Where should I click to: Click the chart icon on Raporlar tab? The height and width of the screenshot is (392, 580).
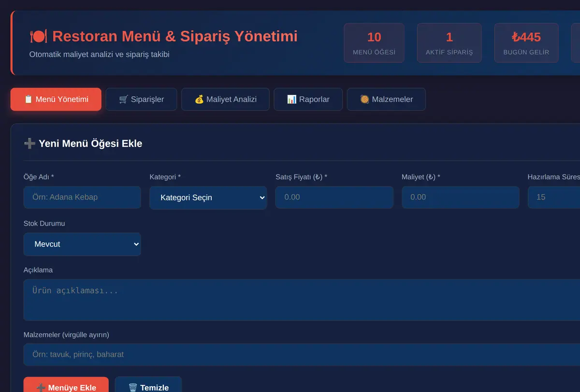pyautogui.click(x=291, y=99)
